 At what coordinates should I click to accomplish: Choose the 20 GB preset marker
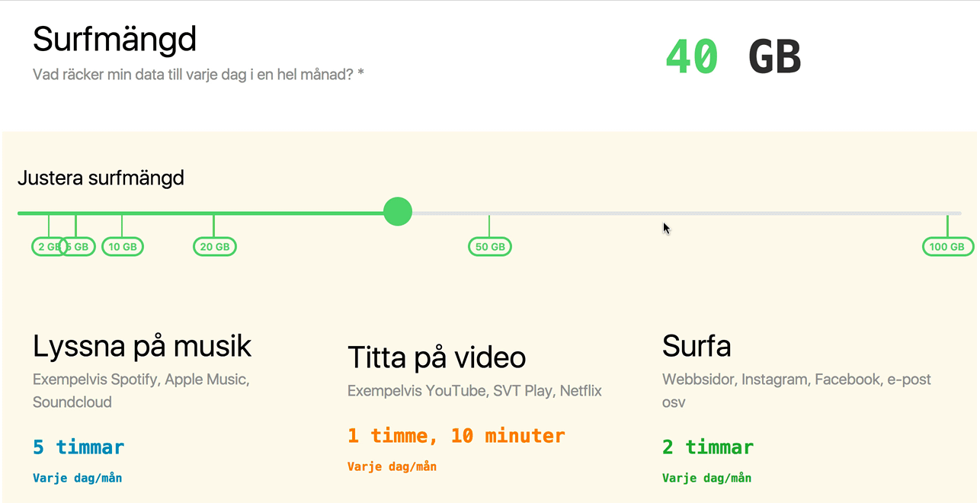click(215, 247)
